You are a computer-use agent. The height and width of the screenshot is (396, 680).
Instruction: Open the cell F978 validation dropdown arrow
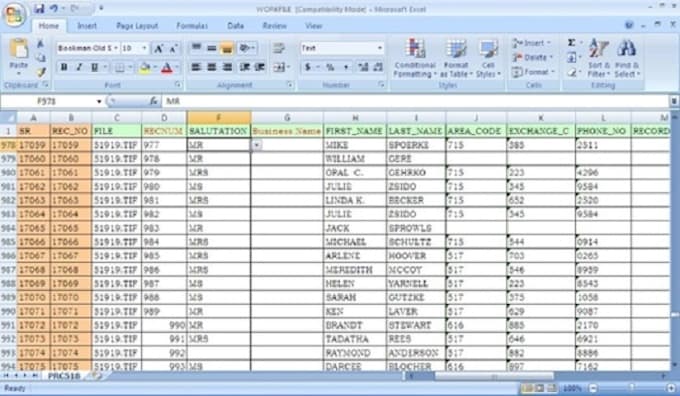click(257, 145)
